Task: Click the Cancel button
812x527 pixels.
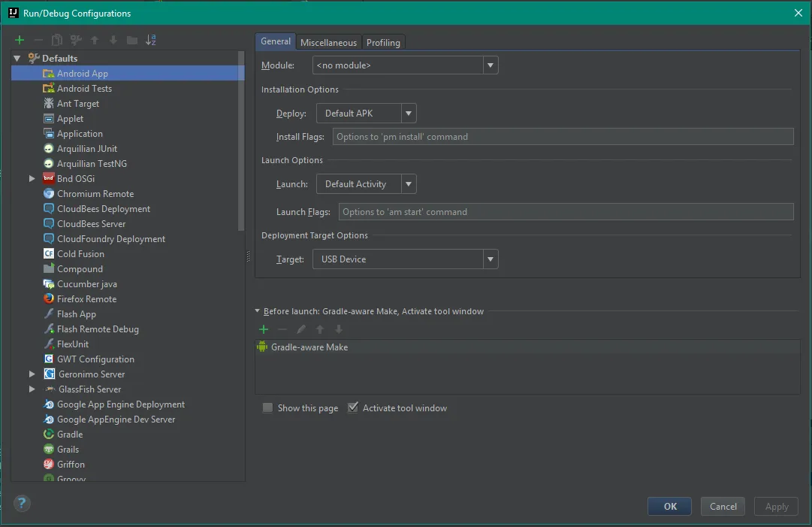Action: point(723,506)
